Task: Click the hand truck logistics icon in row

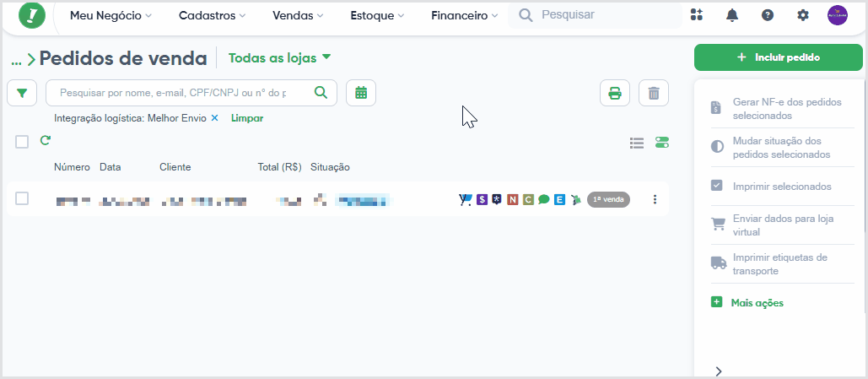Action: (x=575, y=199)
